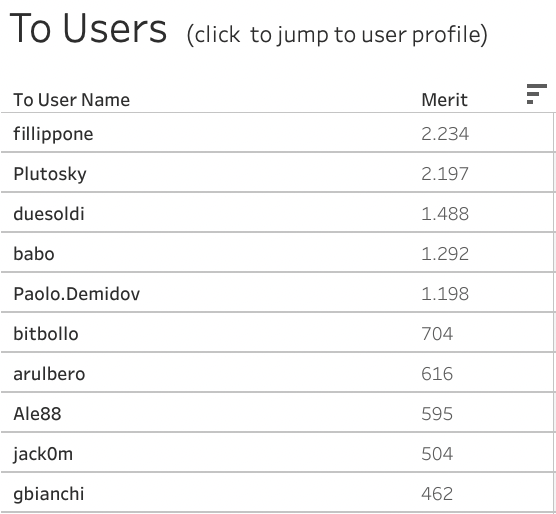Click merit value 1.292 for babo
Screen dimensions: 556x514
pos(445,254)
